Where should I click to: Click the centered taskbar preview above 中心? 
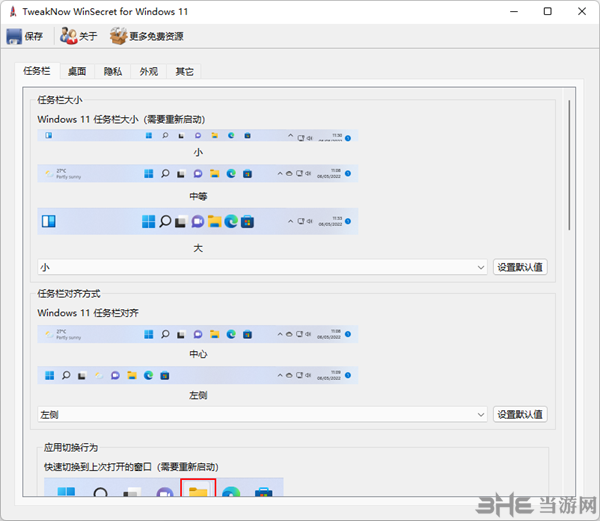pyautogui.click(x=198, y=334)
